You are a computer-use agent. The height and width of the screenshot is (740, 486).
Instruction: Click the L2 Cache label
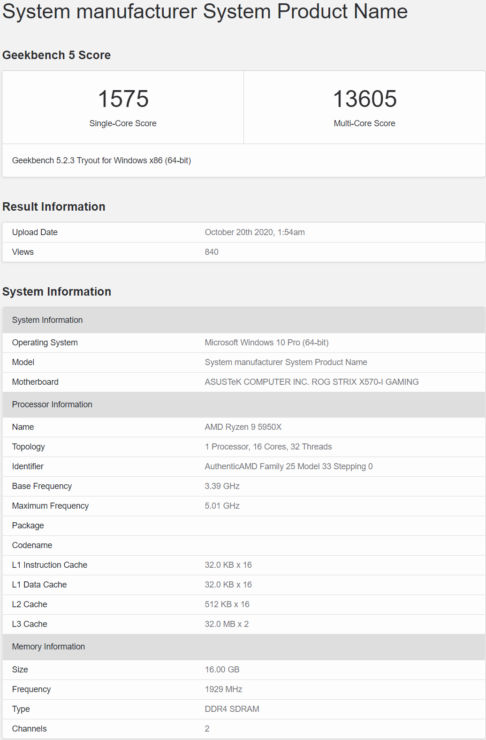pyautogui.click(x=29, y=605)
